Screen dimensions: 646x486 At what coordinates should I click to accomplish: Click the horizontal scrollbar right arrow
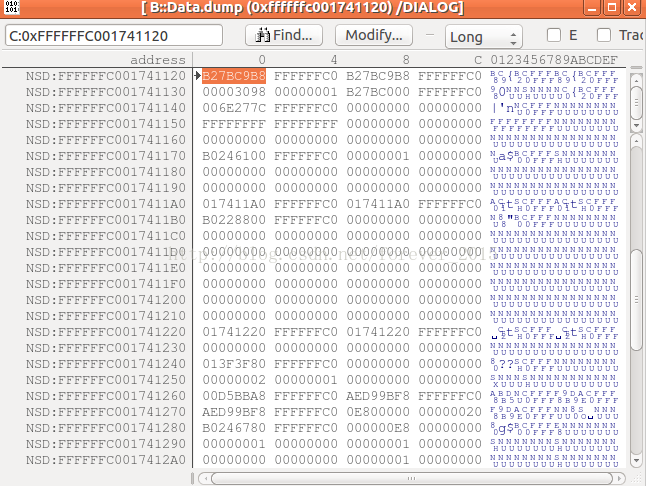[x=619, y=478]
